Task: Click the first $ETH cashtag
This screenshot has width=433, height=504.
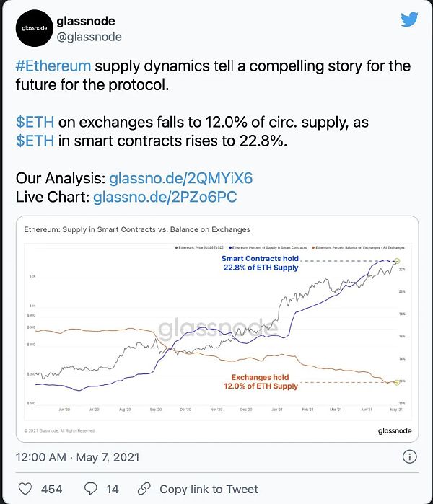Action: (x=35, y=122)
